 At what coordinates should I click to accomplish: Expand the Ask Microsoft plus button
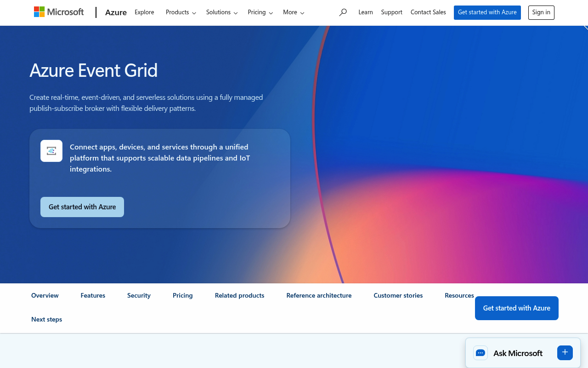(x=565, y=352)
